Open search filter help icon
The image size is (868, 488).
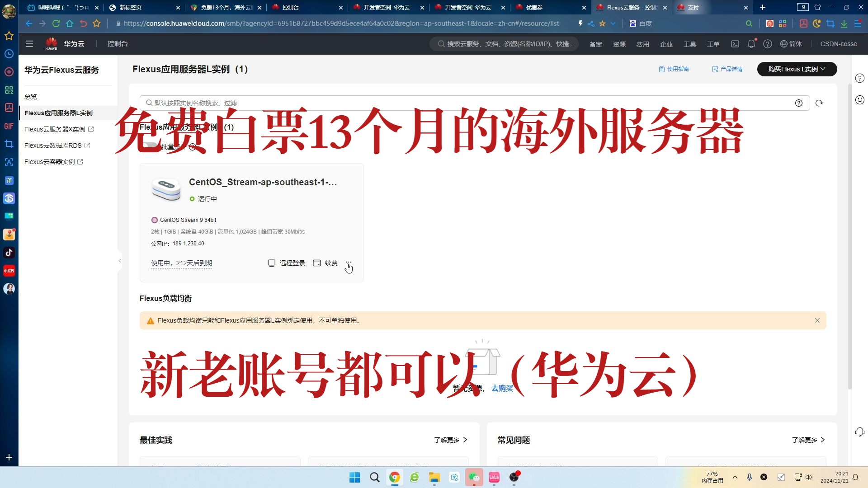(799, 103)
